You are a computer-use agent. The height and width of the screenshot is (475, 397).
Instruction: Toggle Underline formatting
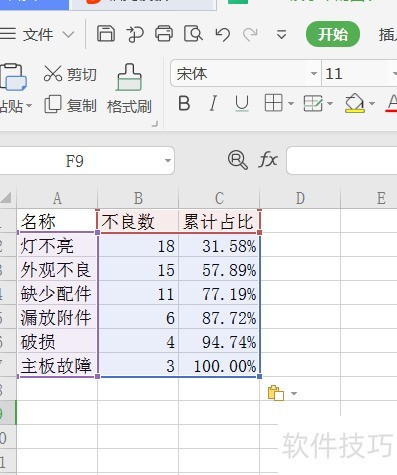pos(242,103)
